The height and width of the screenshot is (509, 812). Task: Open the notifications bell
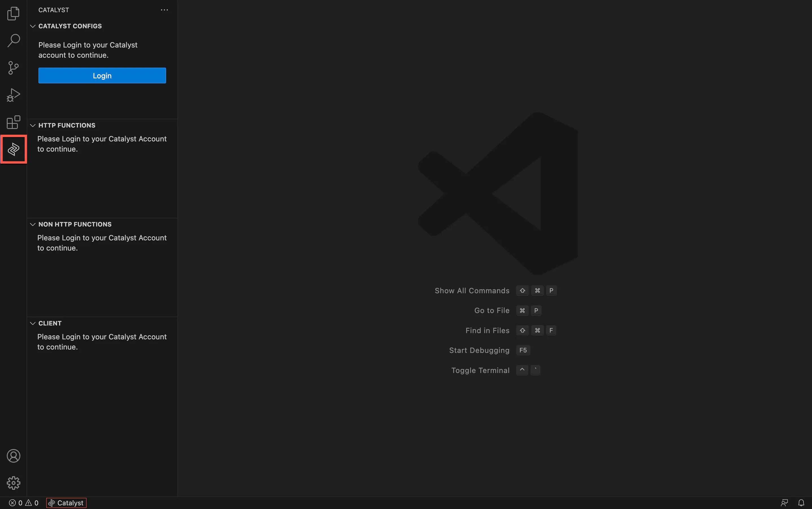[x=801, y=502]
